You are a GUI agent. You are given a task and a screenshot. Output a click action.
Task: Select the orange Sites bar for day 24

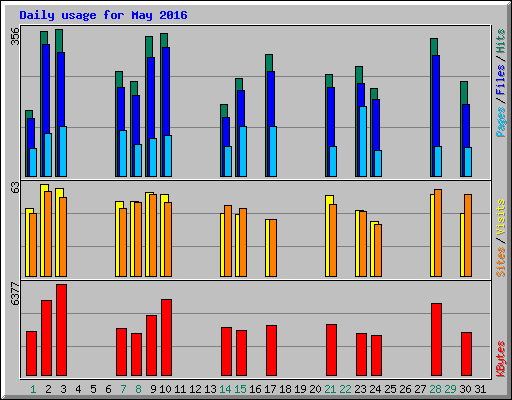tap(378, 250)
